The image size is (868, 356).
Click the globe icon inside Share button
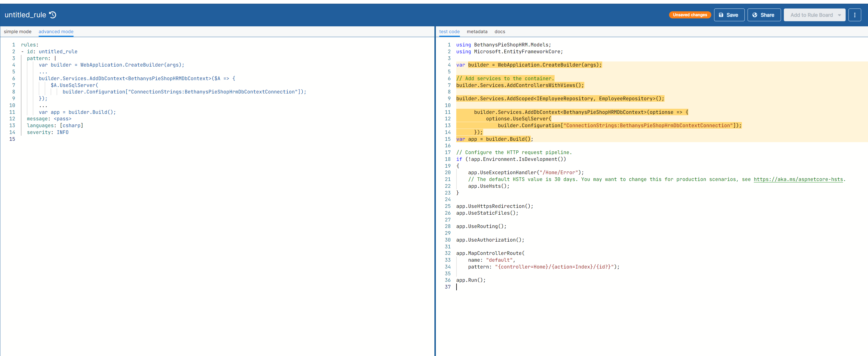[x=754, y=14]
